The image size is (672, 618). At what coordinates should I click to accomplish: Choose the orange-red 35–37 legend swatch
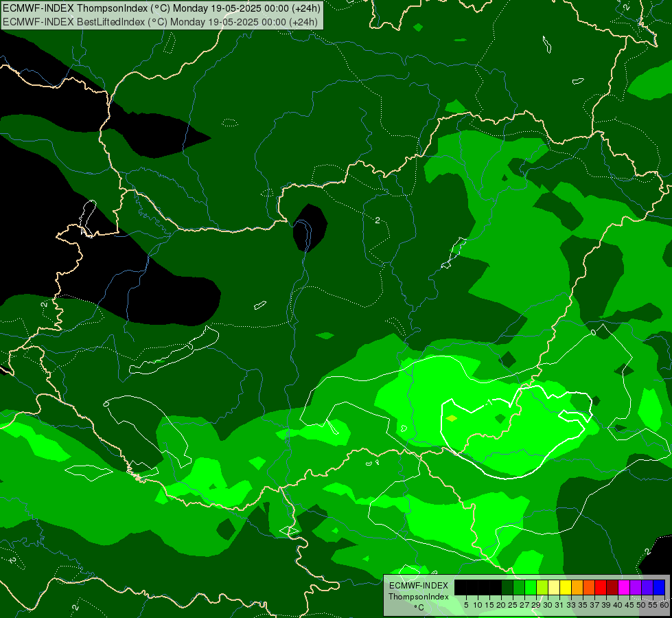point(589,587)
